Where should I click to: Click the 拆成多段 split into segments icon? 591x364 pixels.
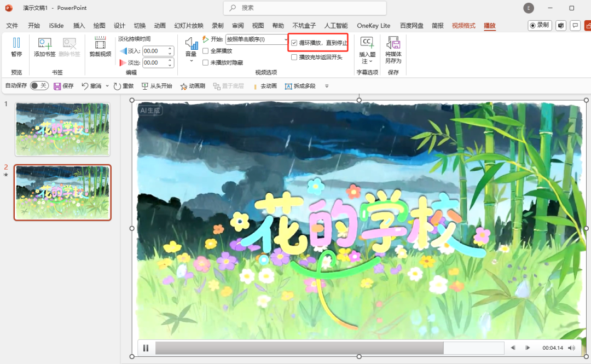[288, 86]
